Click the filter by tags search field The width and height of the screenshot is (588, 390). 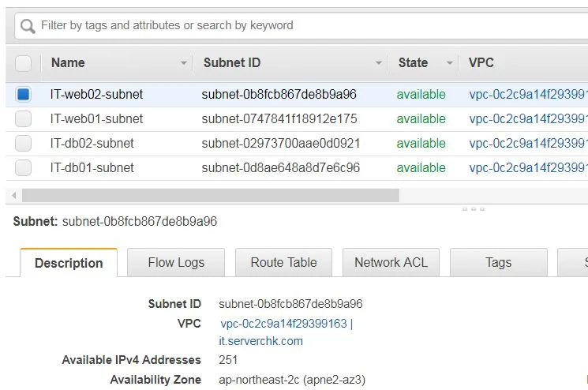pyautogui.click(x=301, y=25)
